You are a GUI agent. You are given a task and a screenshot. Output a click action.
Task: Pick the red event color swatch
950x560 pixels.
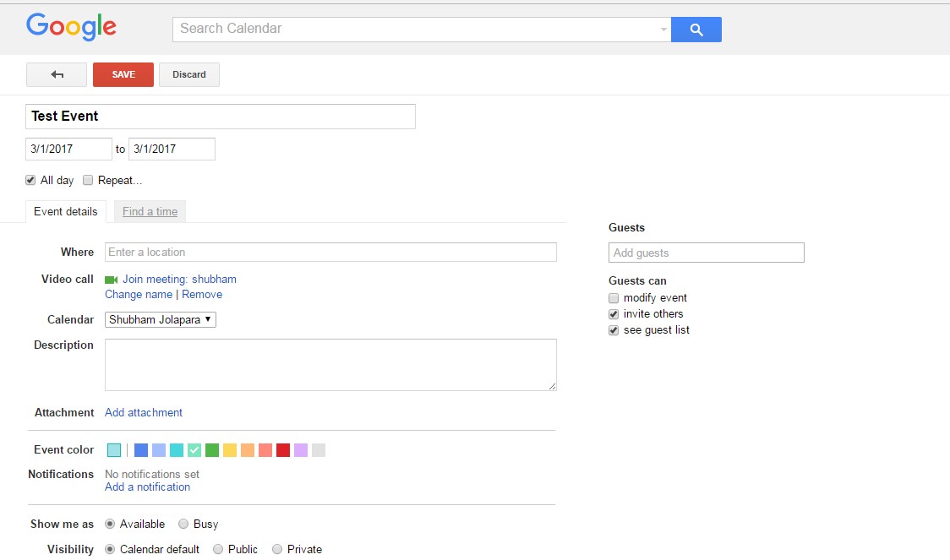[283, 450]
